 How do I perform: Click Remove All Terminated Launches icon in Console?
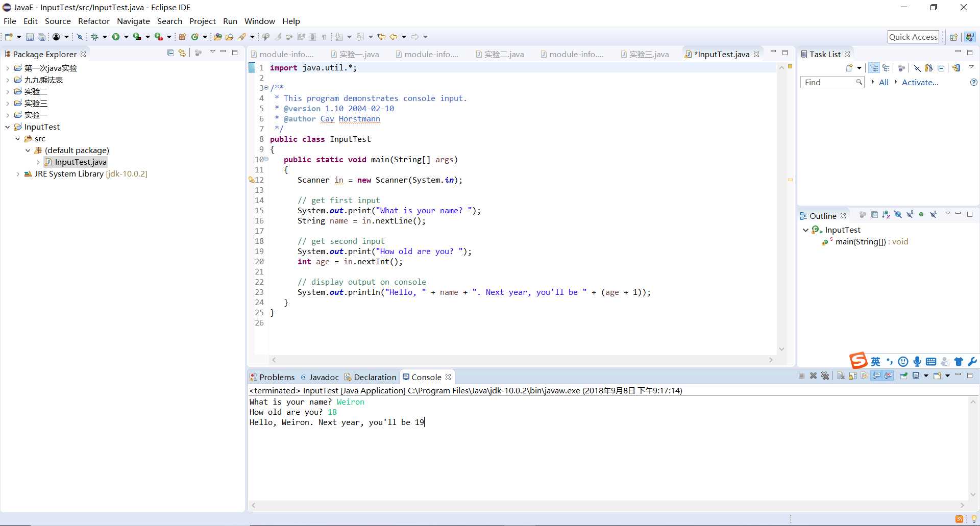[825, 375]
